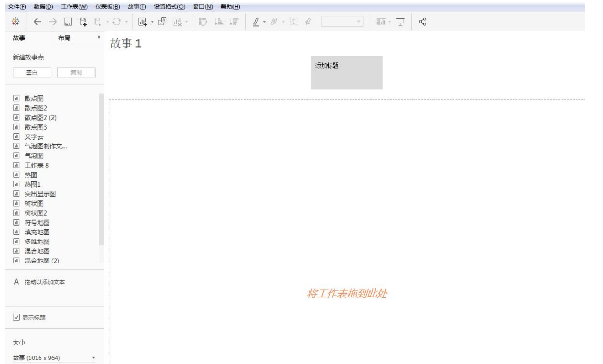Click the show mark labels T icon

(x=294, y=22)
